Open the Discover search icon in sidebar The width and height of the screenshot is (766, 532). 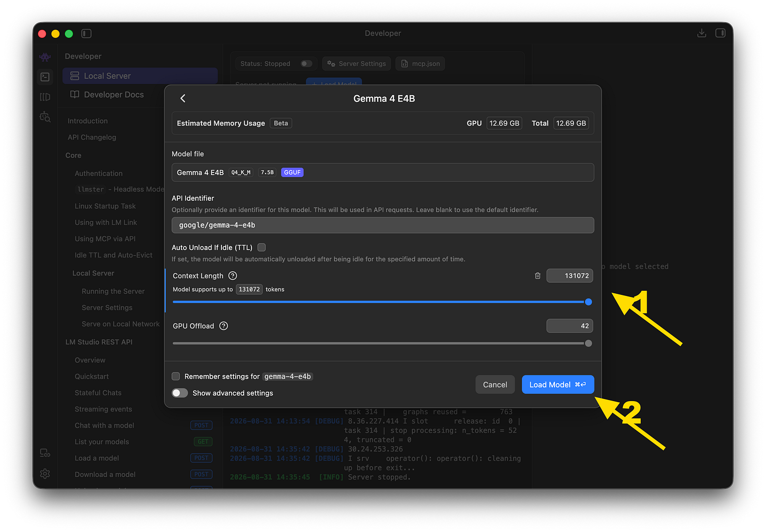(45, 117)
